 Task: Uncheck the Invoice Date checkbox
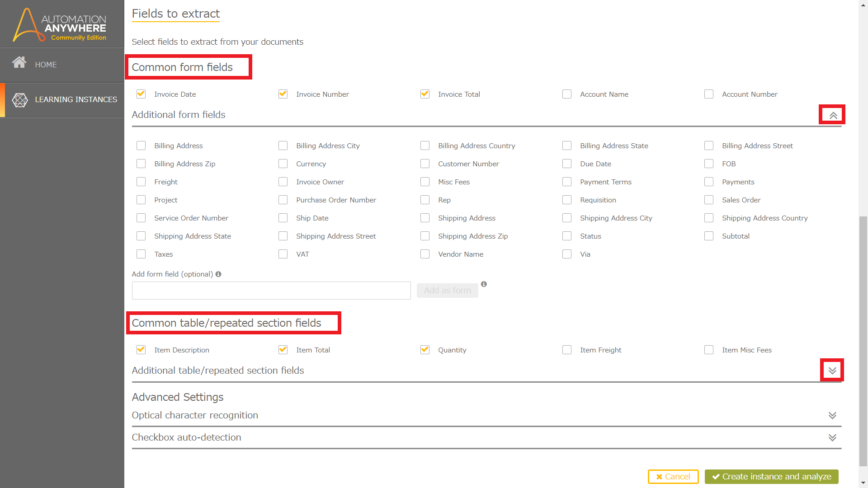tap(141, 94)
